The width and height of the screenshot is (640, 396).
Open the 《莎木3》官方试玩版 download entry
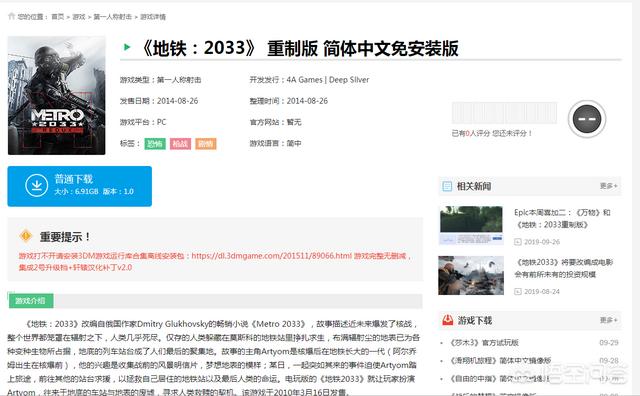coord(484,343)
